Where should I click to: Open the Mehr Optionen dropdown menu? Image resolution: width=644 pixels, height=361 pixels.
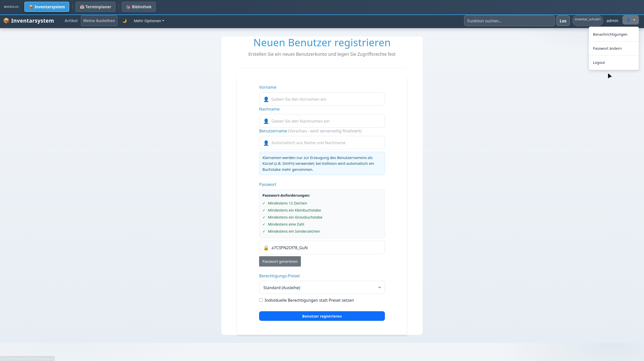(x=149, y=21)
